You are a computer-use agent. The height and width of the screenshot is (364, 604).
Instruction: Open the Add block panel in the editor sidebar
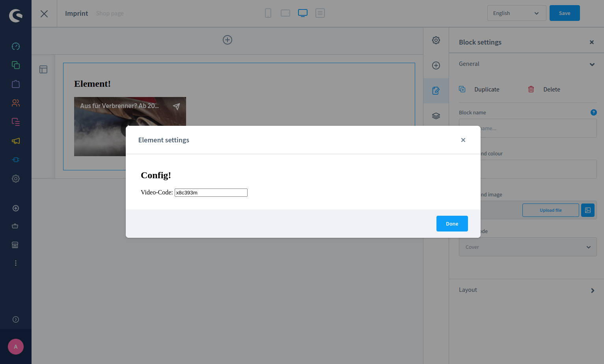[x=436, y=65]
